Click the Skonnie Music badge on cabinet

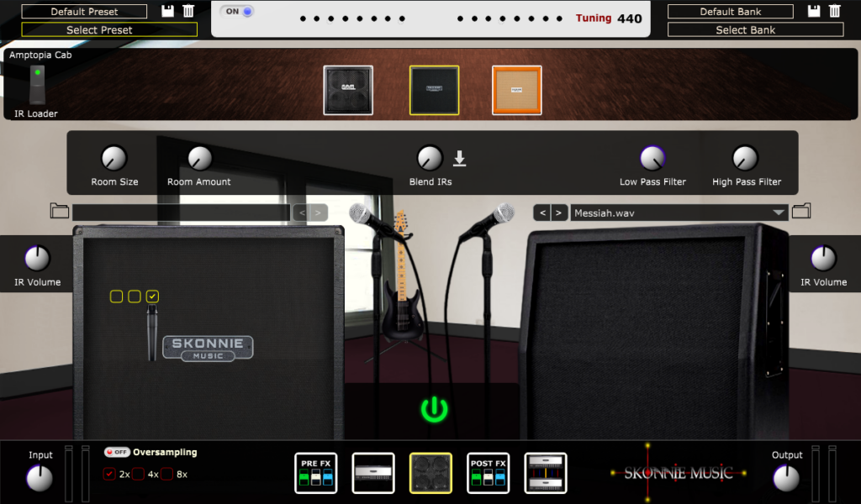(x=209, y=349)
